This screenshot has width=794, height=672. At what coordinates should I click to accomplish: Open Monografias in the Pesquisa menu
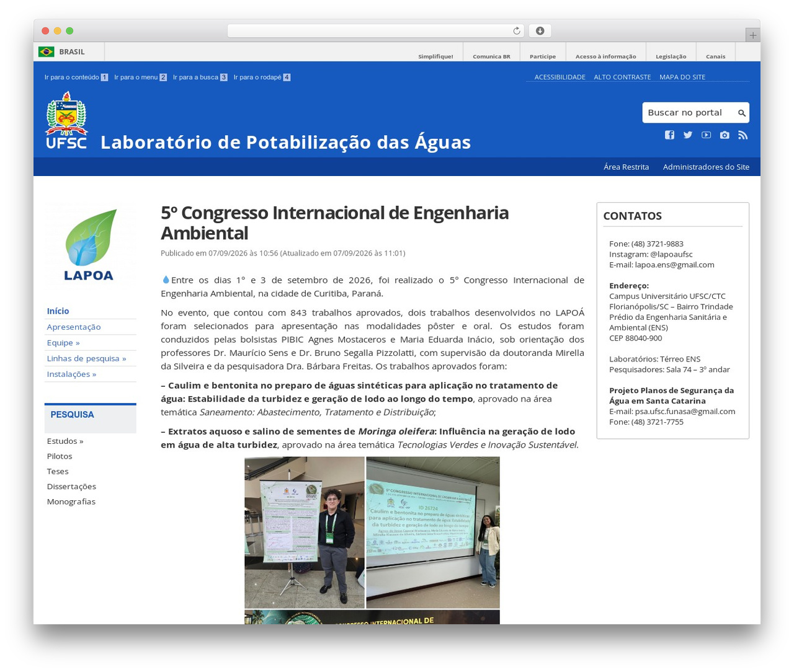coord(71,502)
